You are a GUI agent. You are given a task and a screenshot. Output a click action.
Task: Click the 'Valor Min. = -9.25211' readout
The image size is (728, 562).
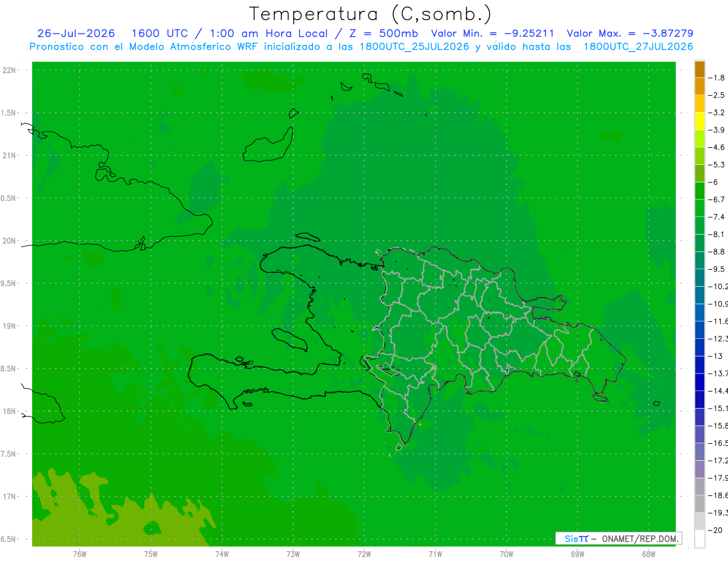[493, 33]
